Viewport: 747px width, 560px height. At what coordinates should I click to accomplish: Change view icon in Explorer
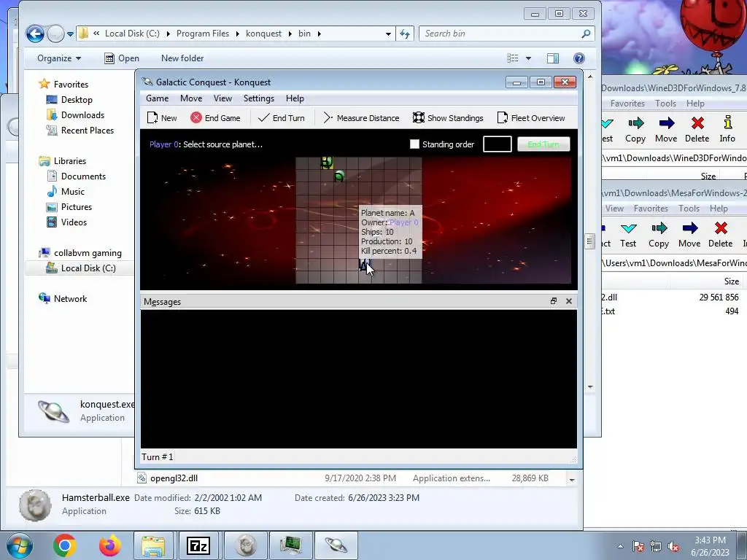click(x=513, y=58)
